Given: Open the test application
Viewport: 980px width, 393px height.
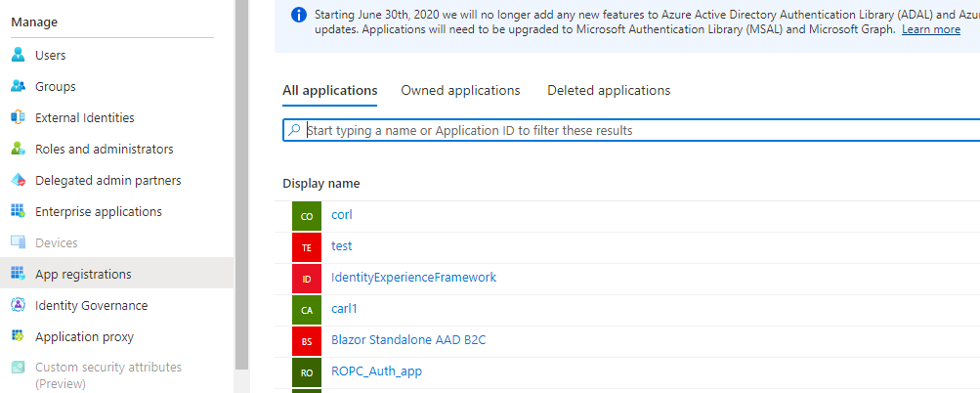Looking at the screenshot, I should click(x=342, y=246).
